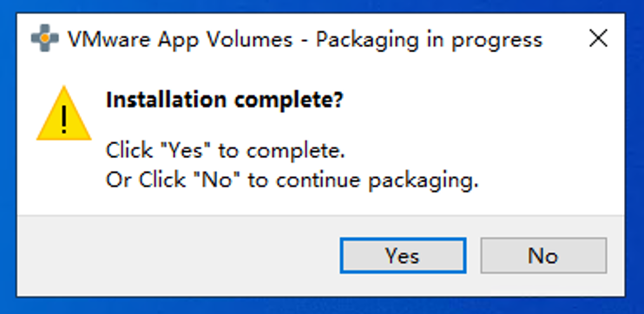Image resolution: width=644 pixels, height=314 pixels.
Task: Click the VMware App Volumes title bar icon
Action: 45,38
